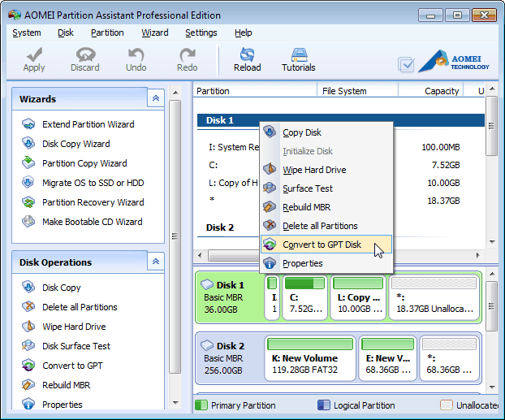Choose Delete all Partitions in Disk Operations panel
The height and width of the screenshot is (420, 505).
(x=69, y=307)
